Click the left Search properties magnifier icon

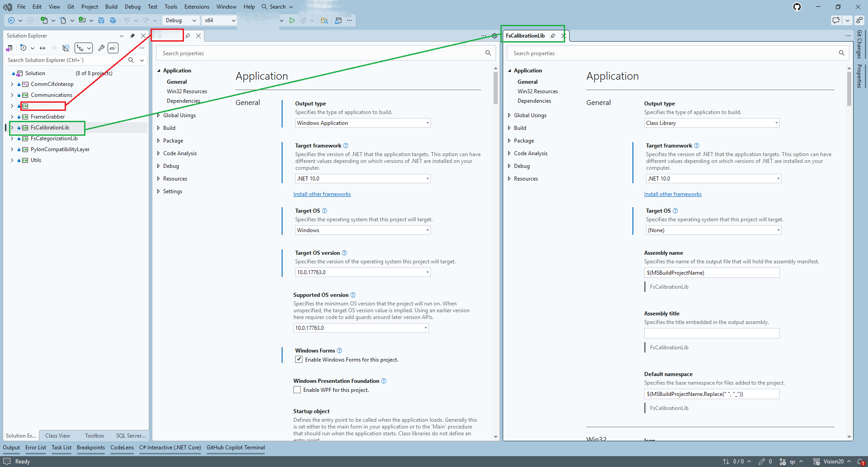[x=488, y=53]
